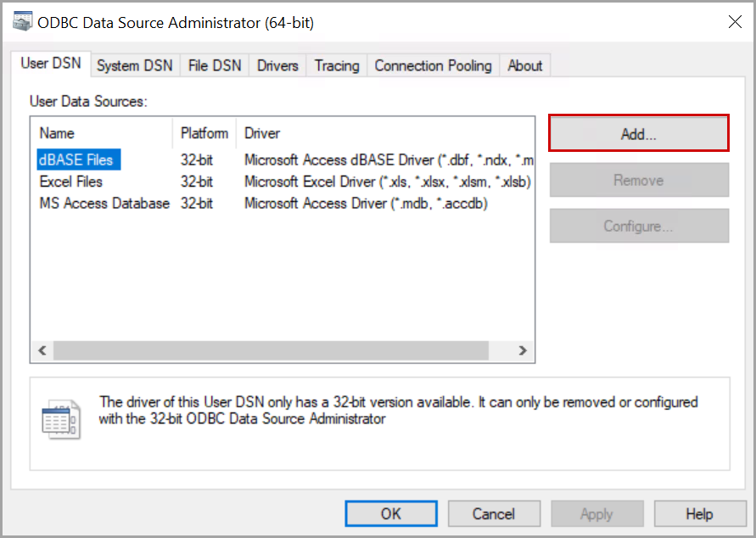Click the data source info icon
This screenshot has height=538, width=756.
point(61,418)
